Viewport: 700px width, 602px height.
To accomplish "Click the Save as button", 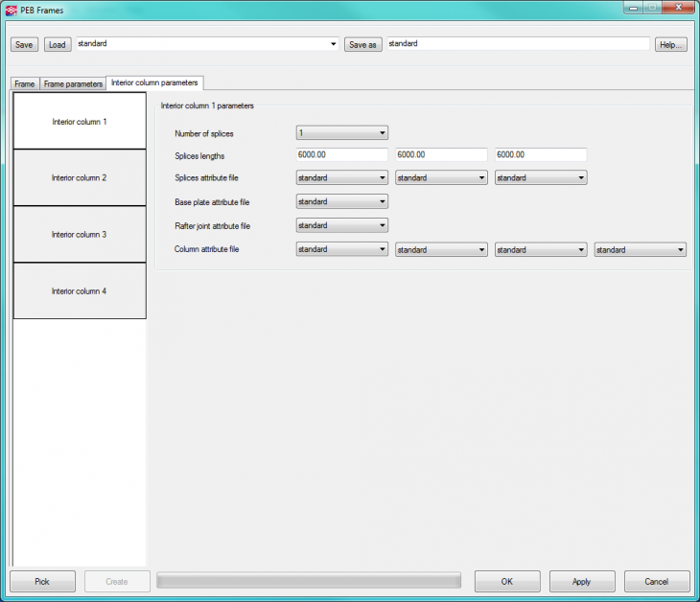I will coord(362,44).
